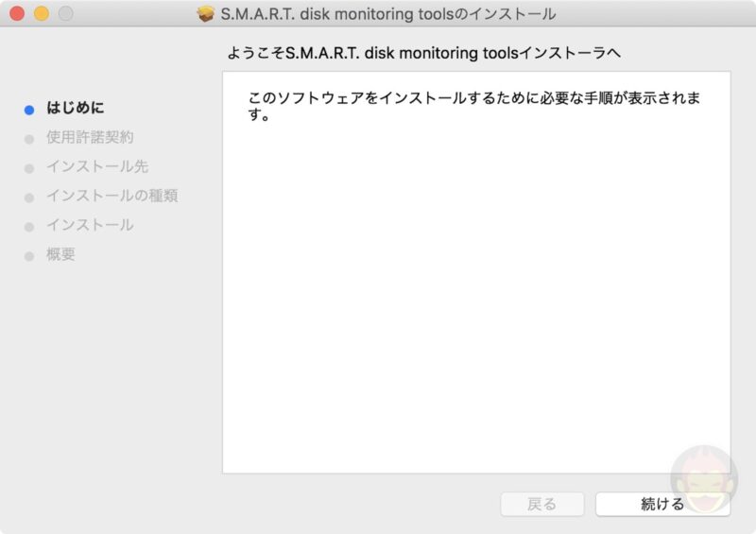Viewport: 756px width, 534px height.
Task: Minimize the installer with the yellow button
Action: click(x=41, y=14)
